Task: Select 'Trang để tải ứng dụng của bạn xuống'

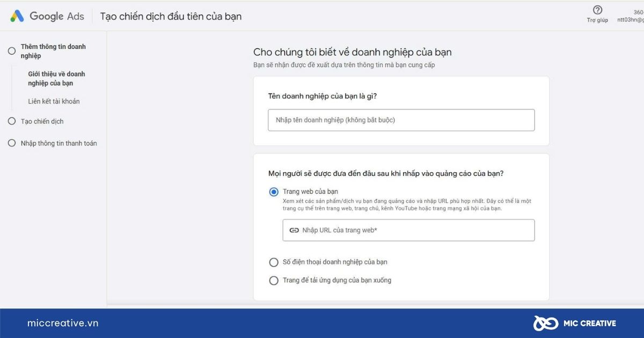Action: [x=274, y=280]
